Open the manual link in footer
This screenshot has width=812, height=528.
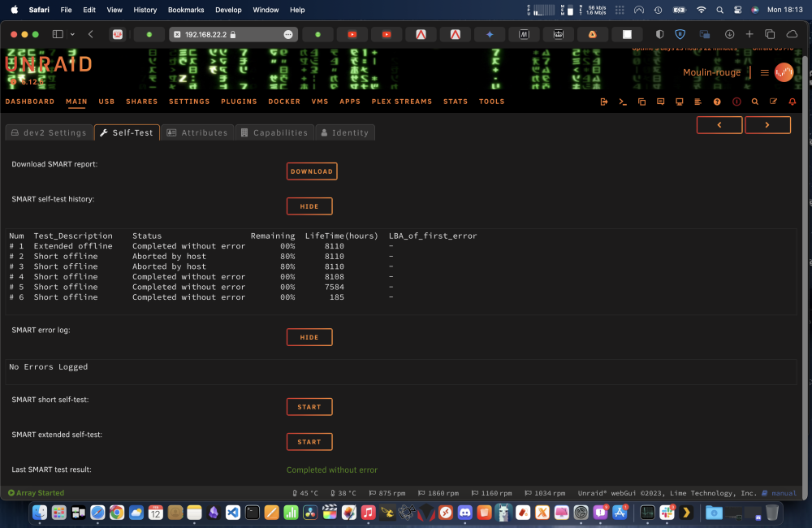point(784,493)
